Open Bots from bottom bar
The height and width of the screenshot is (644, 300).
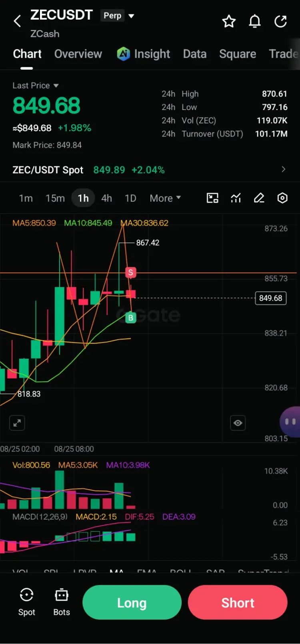pos(62,602)
